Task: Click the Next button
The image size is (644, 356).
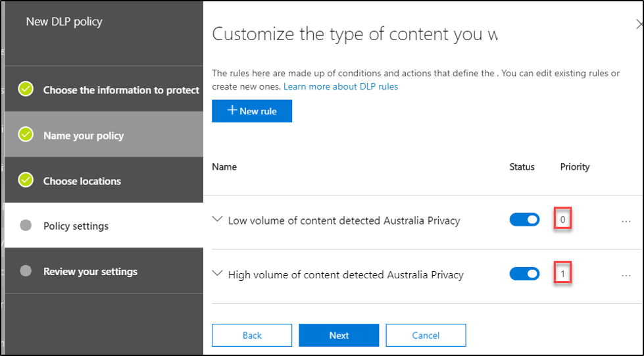Action: click(x=339, y=335)
